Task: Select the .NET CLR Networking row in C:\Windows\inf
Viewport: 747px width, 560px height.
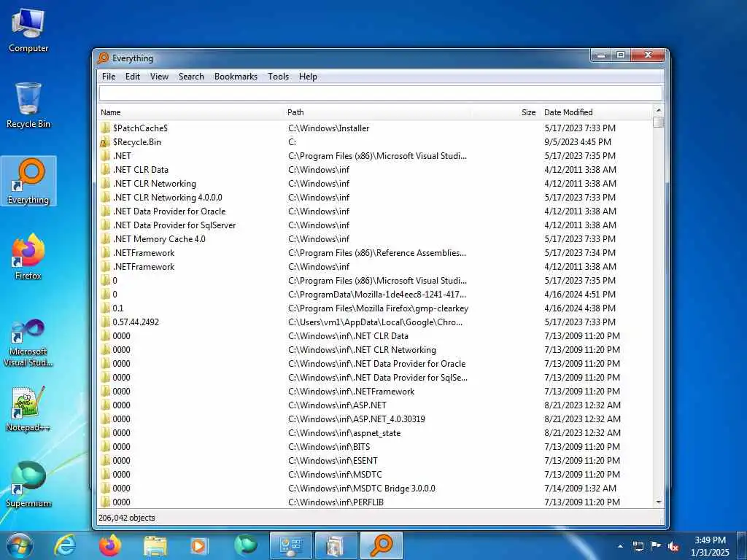Action: point(376,183)
